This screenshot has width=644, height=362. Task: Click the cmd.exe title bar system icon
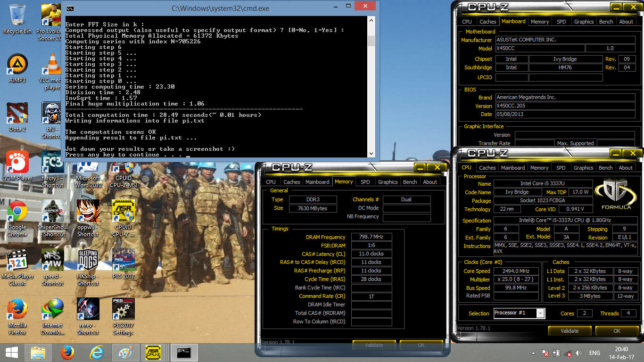tap(70, 8)
